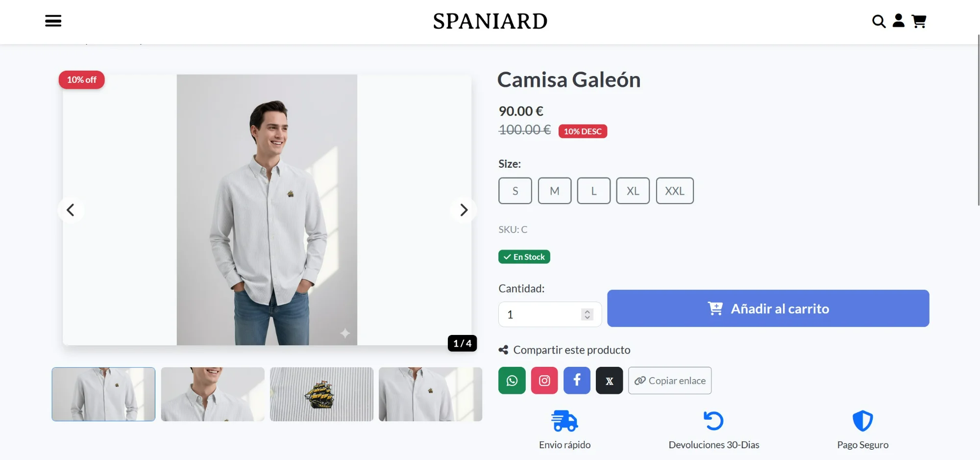This screenshot has width=980, height=460.
Task: Show previous product image
Action: 71,210
